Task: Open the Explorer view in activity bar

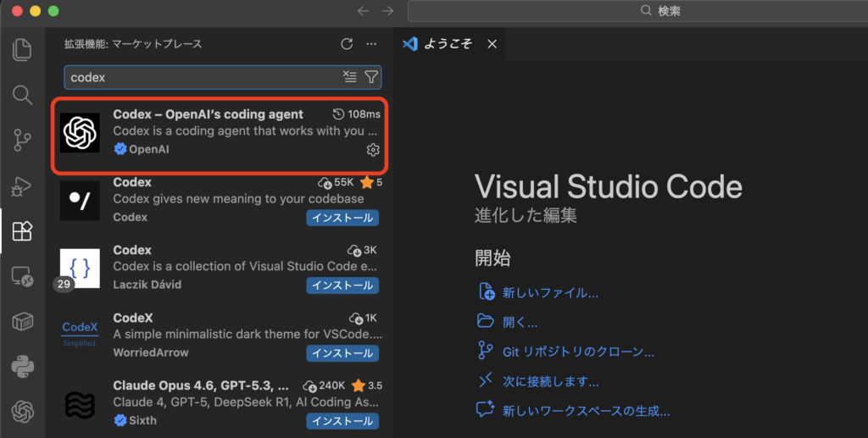Action: (22, 49)
